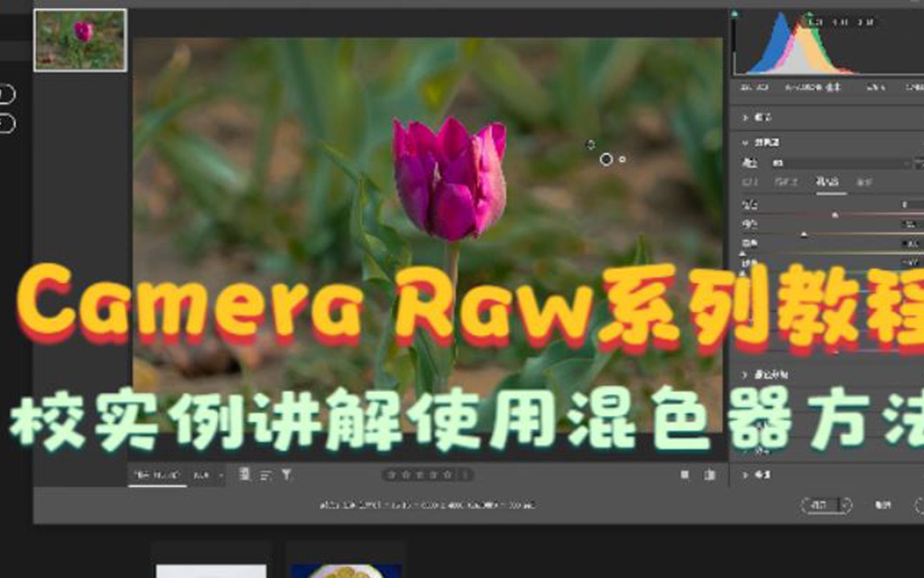Click the funnel filter icon
The image size is (924, 578).
point(287,475)
